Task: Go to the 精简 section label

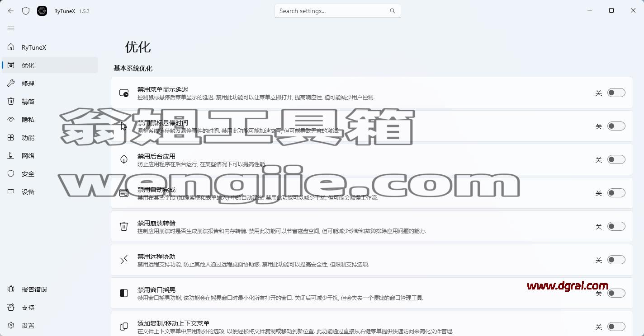Action: pyautogui.click(x=28, y=102)
